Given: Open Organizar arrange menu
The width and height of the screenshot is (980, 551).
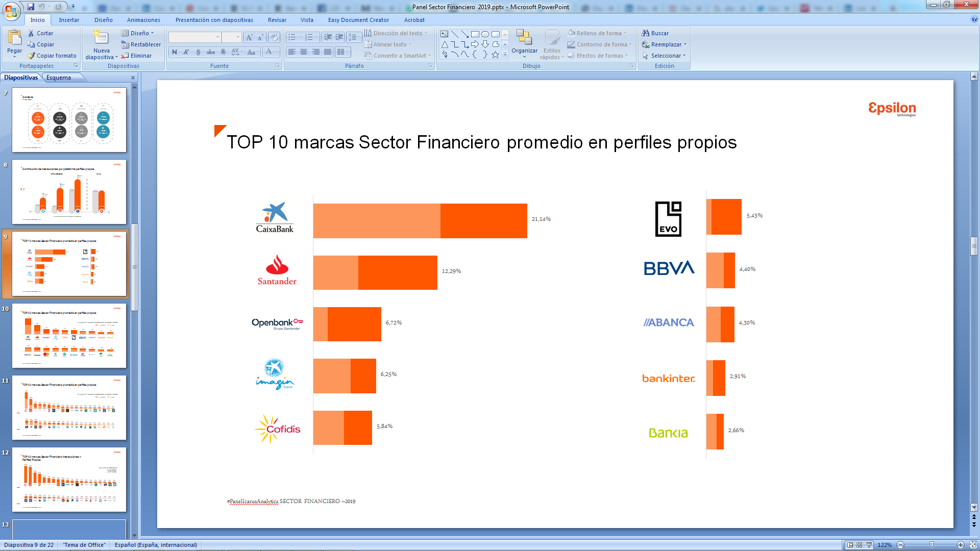Looking at the screenshot, I should [524, 43].
